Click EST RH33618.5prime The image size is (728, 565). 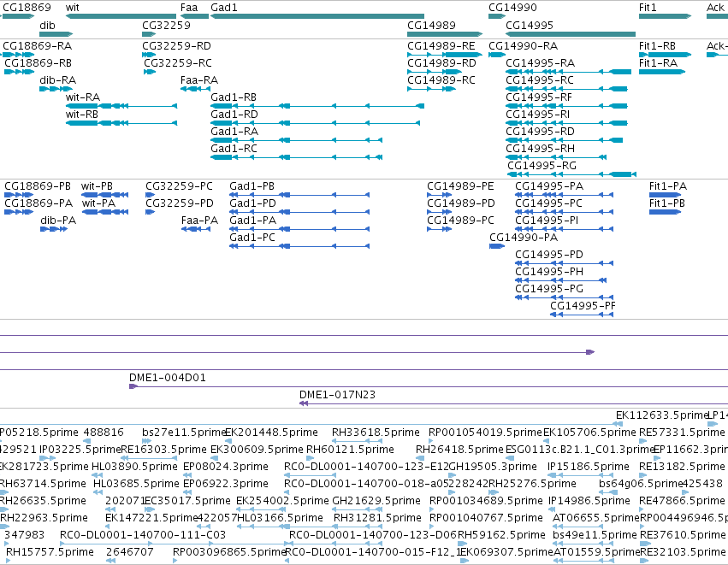(376, 433)
